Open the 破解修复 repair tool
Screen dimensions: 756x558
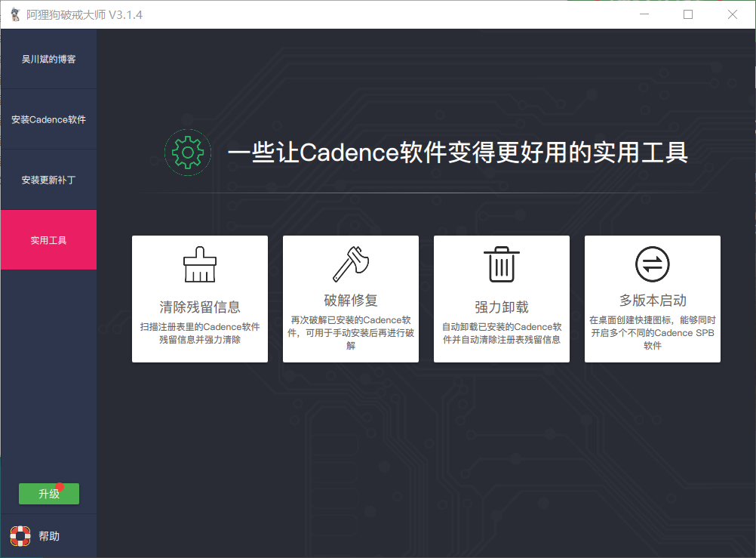coord(350,298)
